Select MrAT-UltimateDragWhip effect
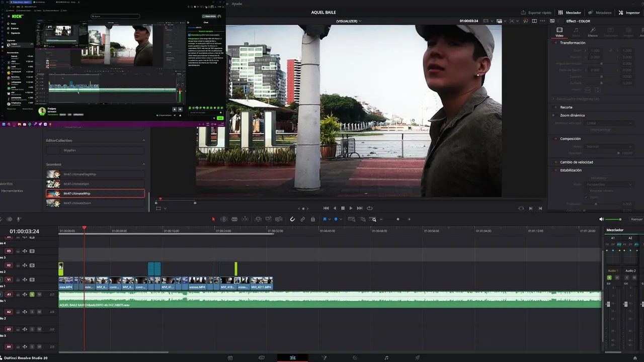This screenshot has height=362, width=644. tap(95, 174)
